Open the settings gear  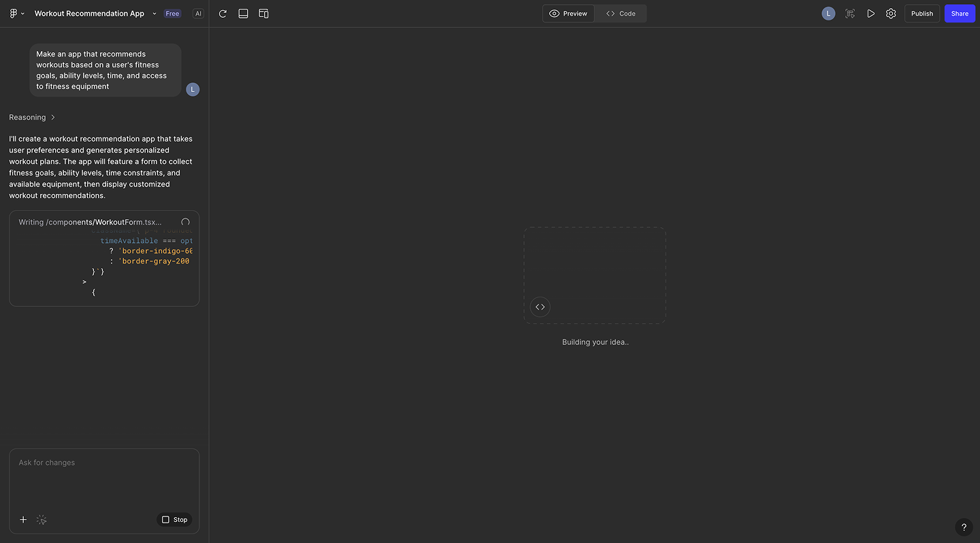coord(891,13)
